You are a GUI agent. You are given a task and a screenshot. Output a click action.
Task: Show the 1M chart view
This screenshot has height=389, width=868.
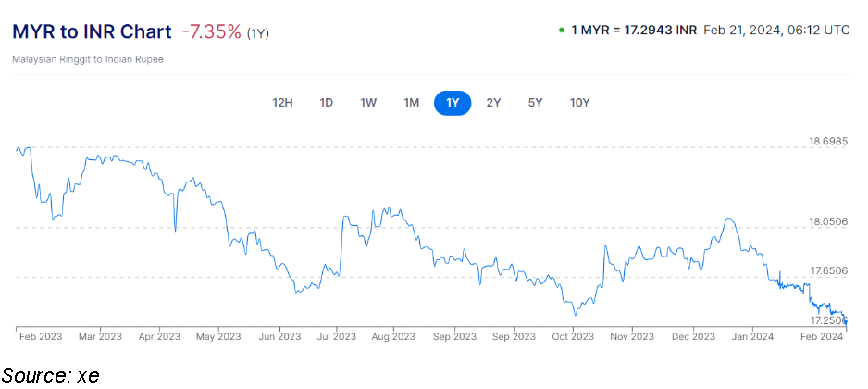(x=412, y=103)
